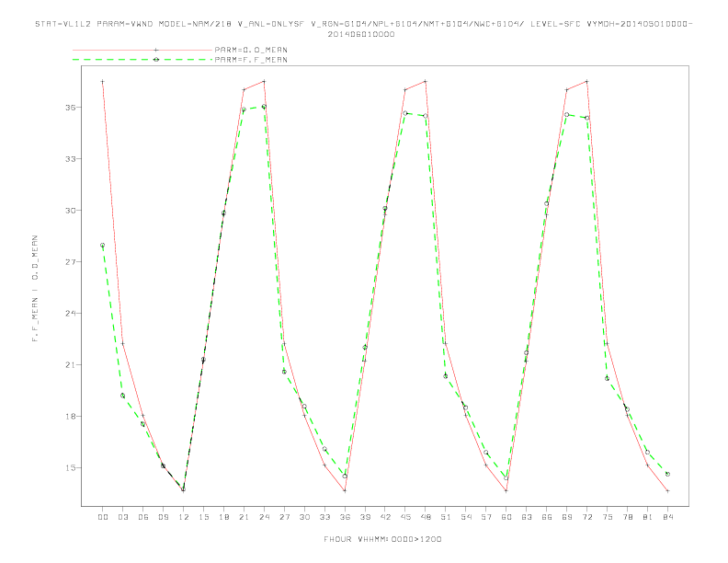The height and width of the screenshot is (563, 728).
Task: Click x-axis tick label 21
Action: (x=244, y=517)
